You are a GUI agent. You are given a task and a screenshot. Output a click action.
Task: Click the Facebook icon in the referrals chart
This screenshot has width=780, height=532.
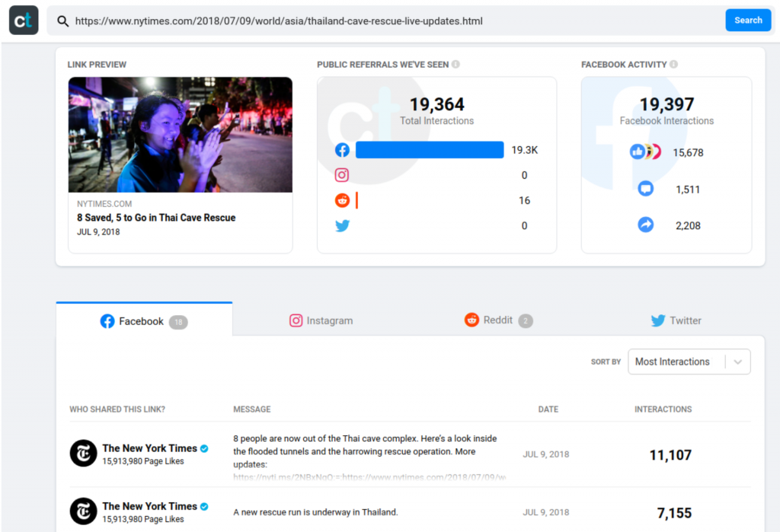342,150
